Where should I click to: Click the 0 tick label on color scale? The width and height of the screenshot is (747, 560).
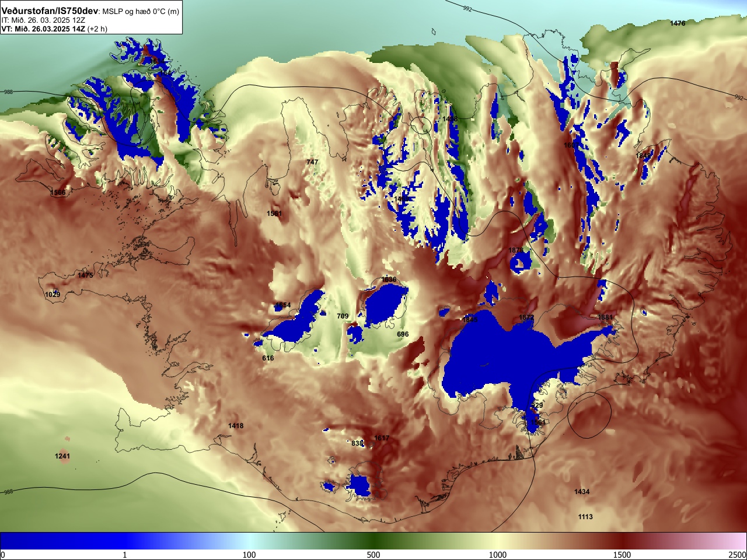click(3, 555)
